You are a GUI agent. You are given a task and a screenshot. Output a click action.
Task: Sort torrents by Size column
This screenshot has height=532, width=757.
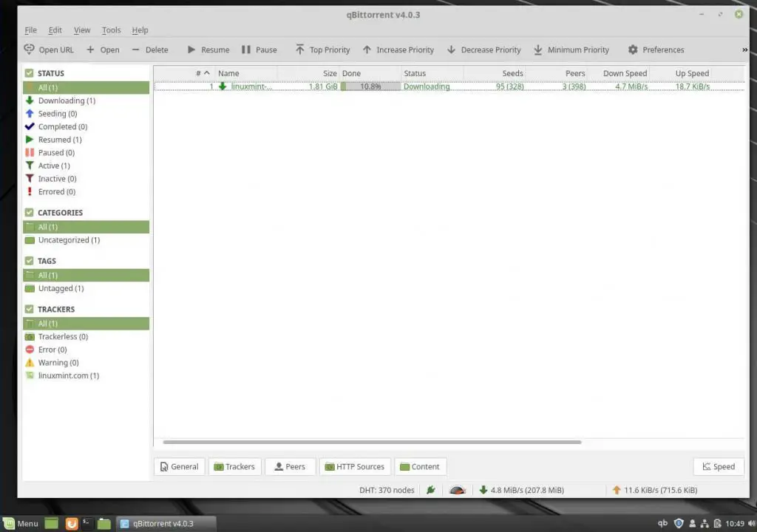point(308,73)
